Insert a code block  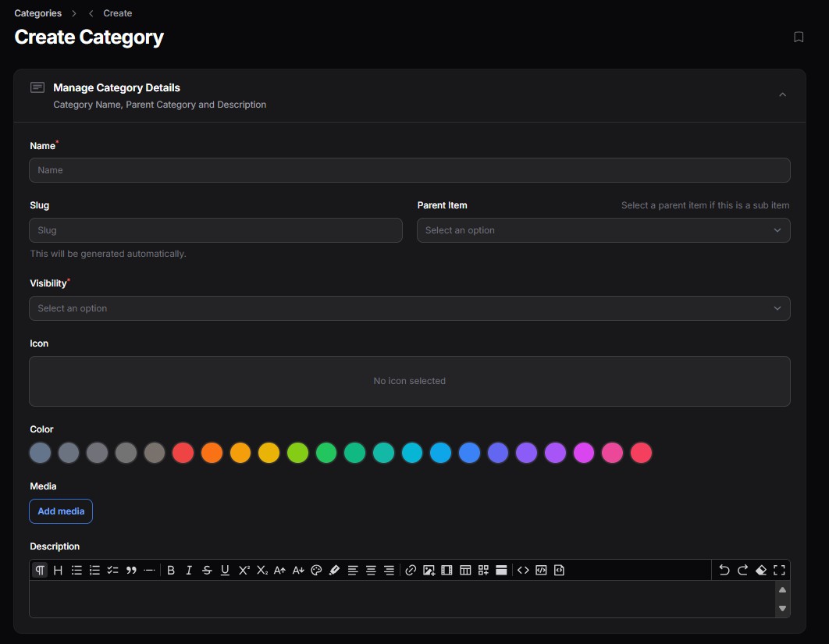[x=541, y=570]
